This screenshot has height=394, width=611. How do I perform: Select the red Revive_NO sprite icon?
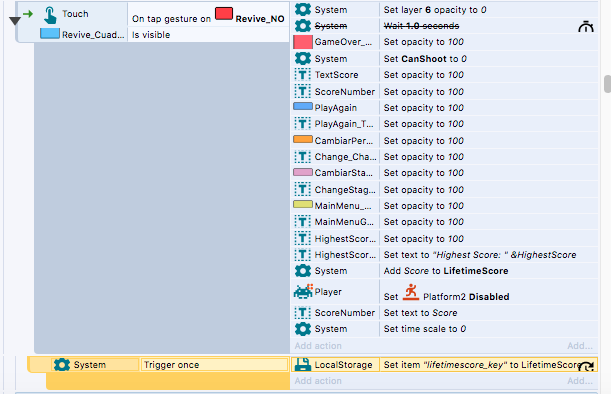coord(224,13)
